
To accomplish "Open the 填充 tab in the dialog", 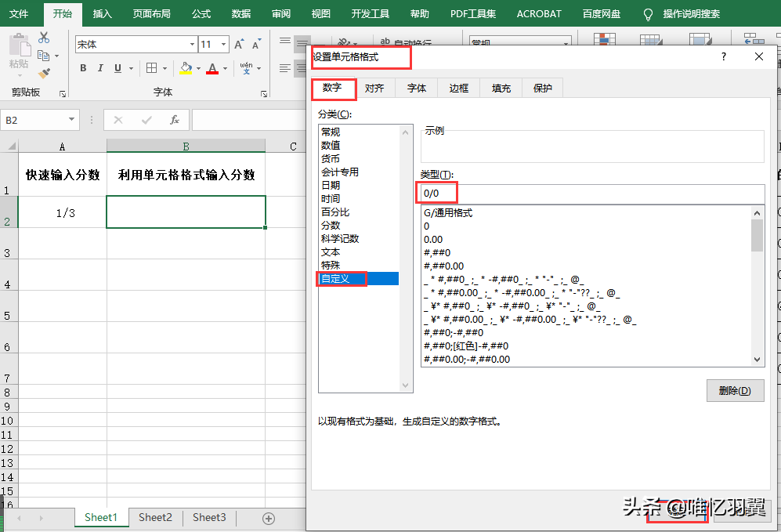I will pos(501,89).
